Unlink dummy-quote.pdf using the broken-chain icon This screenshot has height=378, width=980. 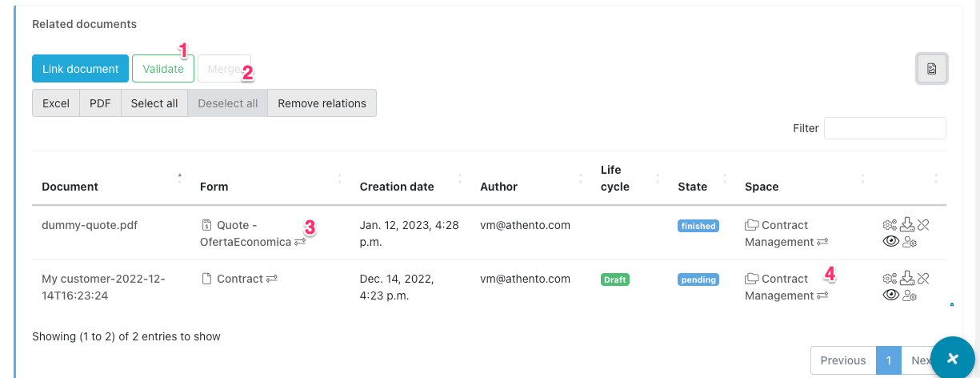[x=922, y=225]
